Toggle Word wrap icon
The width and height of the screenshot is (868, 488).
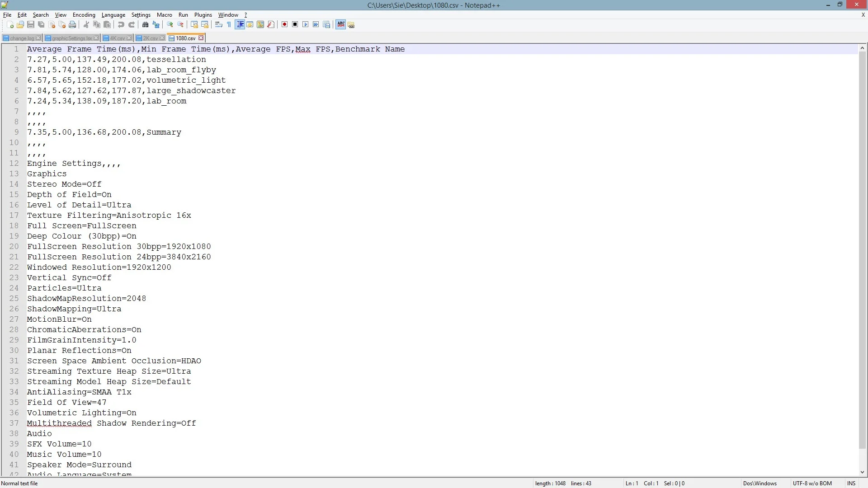219,24
